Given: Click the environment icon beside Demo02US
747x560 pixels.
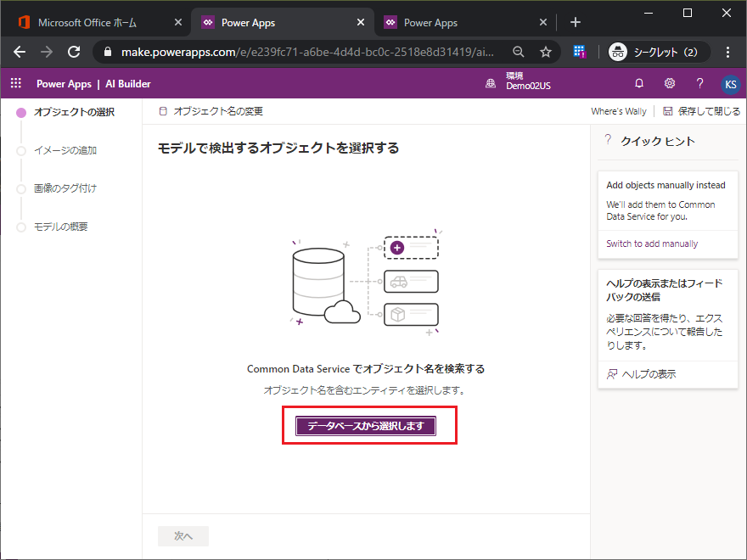Looking at the screenshot, I should 491,84.
